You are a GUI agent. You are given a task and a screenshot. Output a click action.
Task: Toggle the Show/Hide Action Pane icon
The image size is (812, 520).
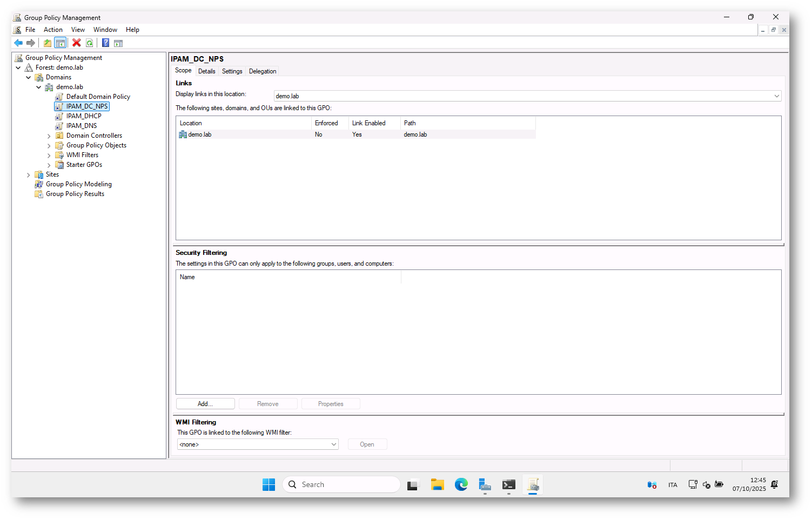pyautogui.click(x=118, y=43)
